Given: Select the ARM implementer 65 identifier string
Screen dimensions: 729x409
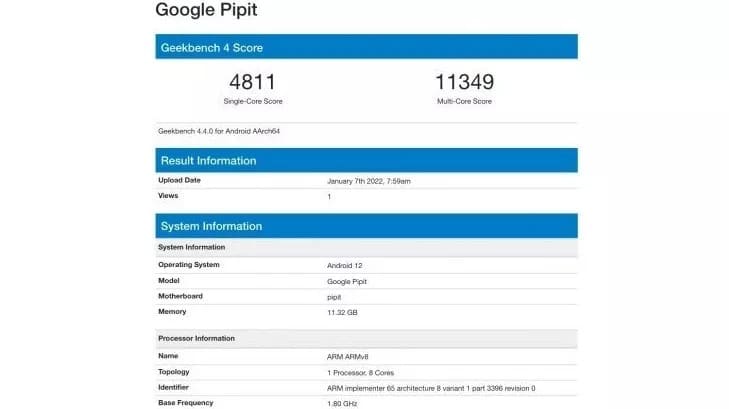Looking at the screenshot, I should tap(431, 388).
